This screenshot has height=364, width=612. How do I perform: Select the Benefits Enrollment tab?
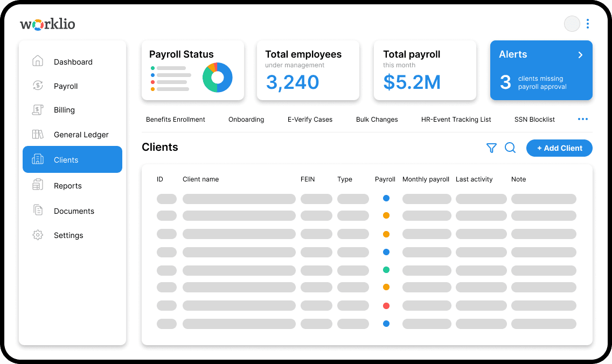click(176, 120)
